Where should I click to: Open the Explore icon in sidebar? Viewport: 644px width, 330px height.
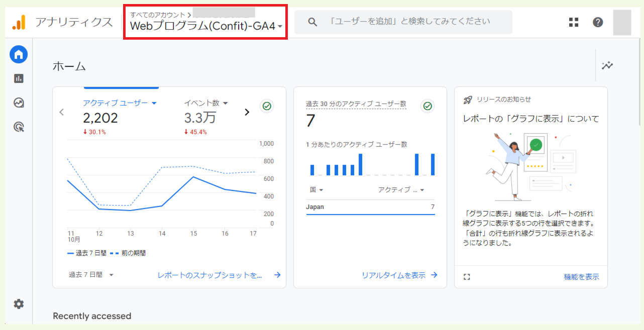[19, 103]
